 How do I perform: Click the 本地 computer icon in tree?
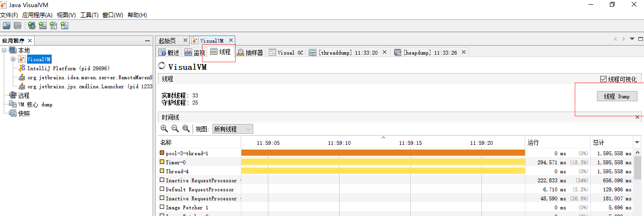point(13,50)
